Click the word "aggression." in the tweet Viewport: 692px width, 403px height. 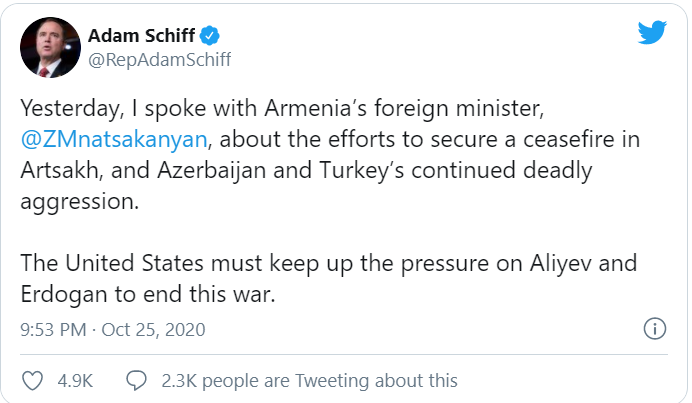coord(79,202)
